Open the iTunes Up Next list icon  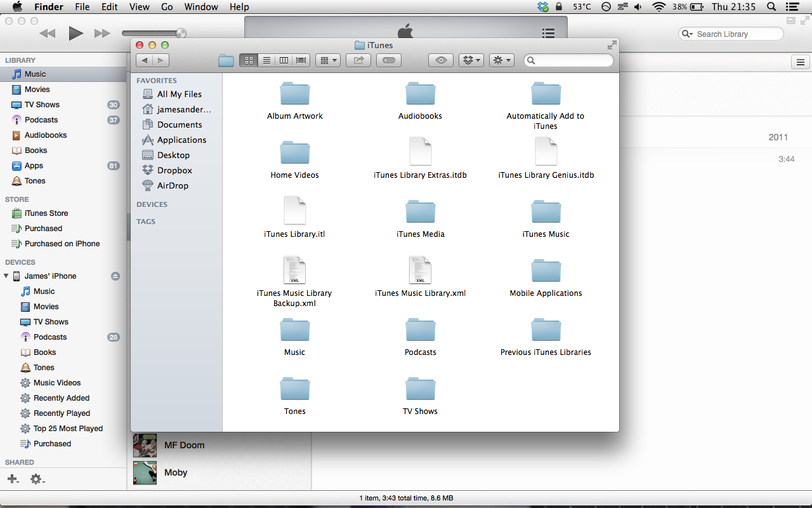549,34
